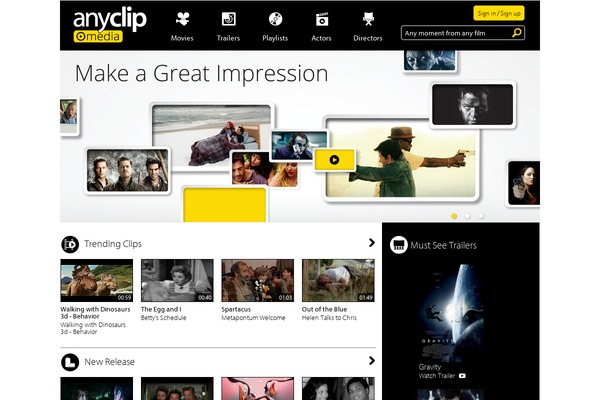600x400 pixels.
Task: Click the woman with gun banner image
Action: coord(524,183)
